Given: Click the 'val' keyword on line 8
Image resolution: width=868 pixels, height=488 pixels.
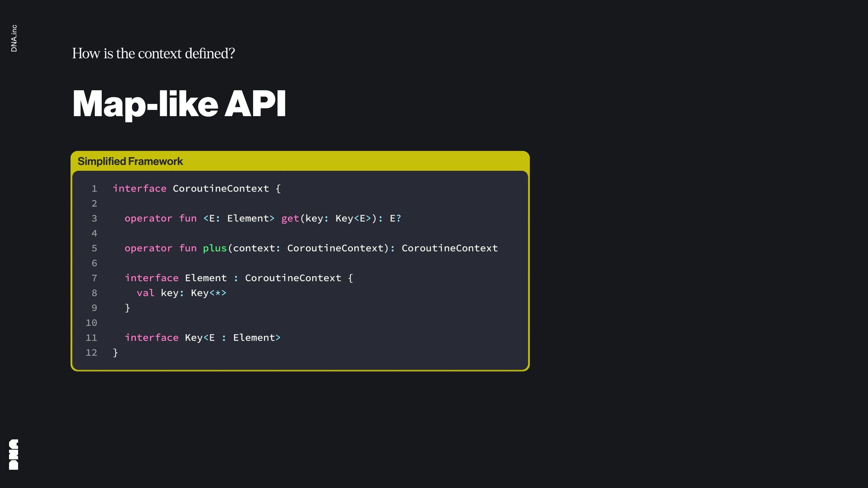Looking at the screenshot, I should [145, 293].
